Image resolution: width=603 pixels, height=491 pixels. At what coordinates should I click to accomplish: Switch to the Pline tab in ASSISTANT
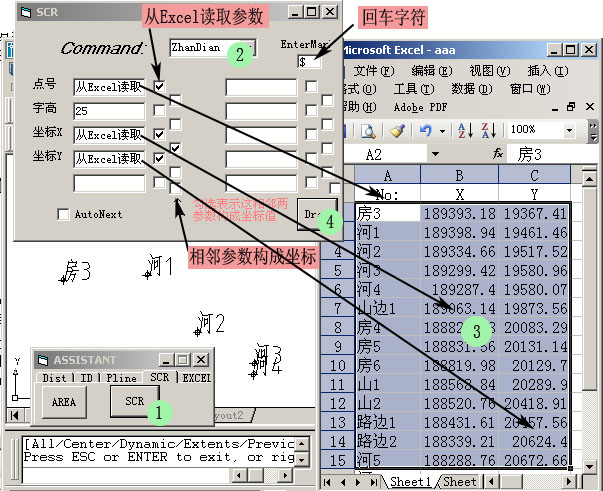tap(122, 378)
